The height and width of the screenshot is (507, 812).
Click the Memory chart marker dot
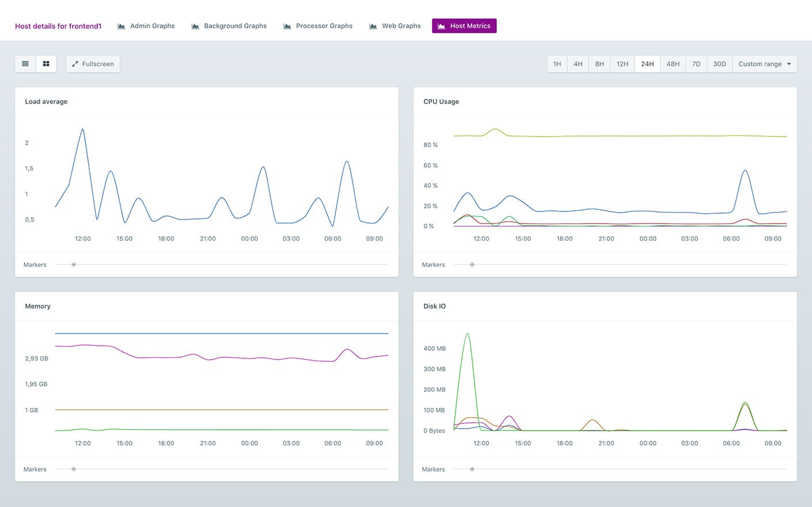[x=74, y=469]
